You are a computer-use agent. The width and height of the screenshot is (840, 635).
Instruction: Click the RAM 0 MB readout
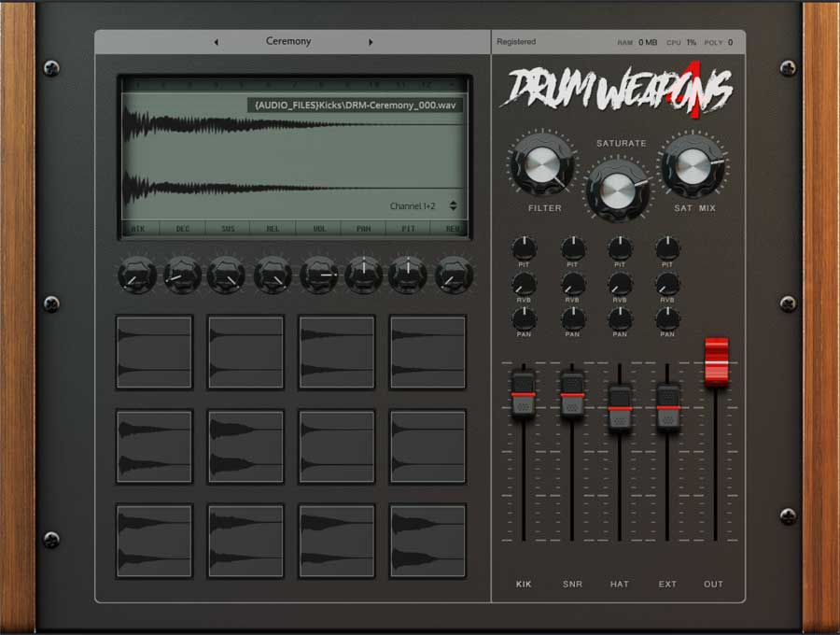(x=637, y=42)
